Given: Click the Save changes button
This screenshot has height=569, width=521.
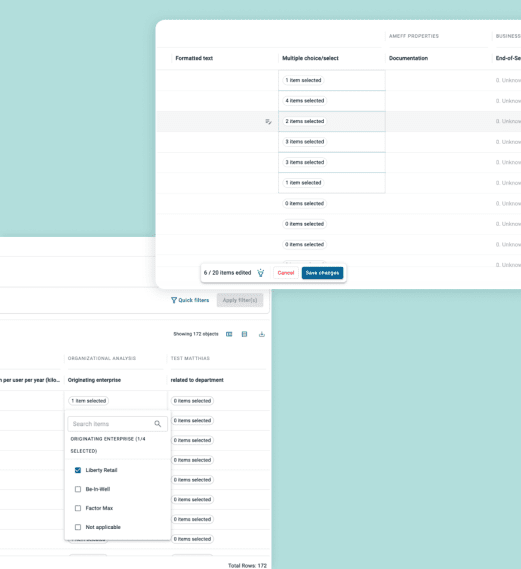Looking at the screenshot, I should click(322, 273).
